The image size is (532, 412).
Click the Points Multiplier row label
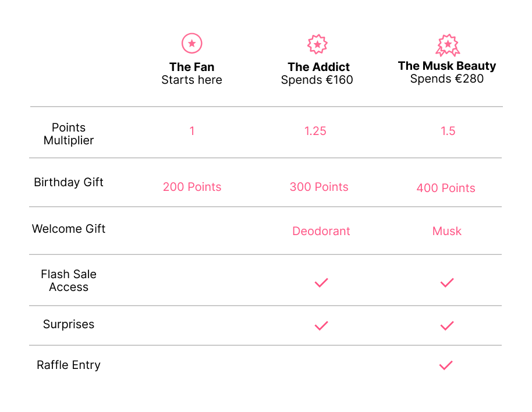point(69,134)
